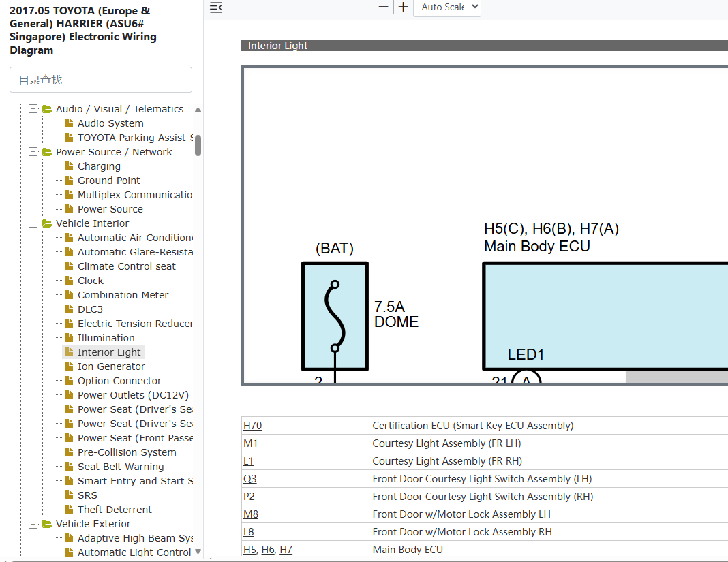Image resolution: width=728 pixels, height=562 pixels.
Task: Zoom in with the plus button
Action: pyautogui.click(x=403, y=7)
